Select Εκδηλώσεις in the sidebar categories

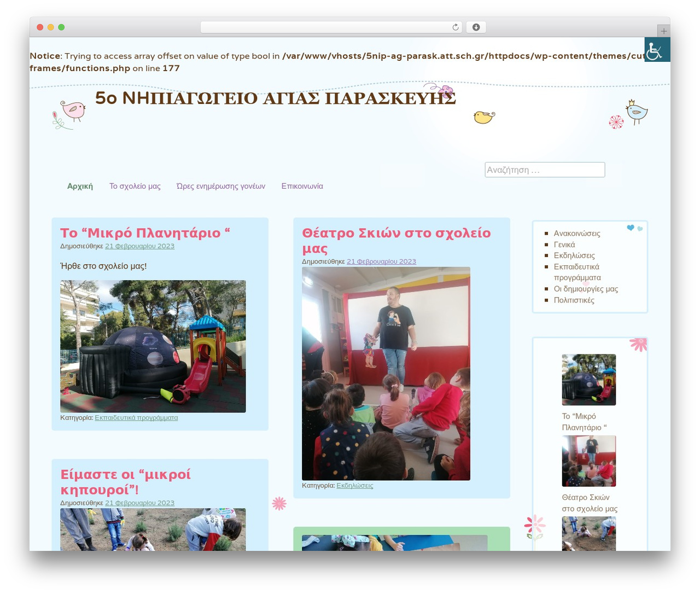tap(574, 255)
